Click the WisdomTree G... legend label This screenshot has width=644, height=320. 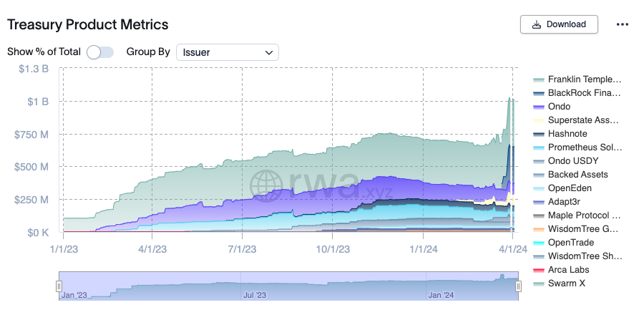[583, 229]
